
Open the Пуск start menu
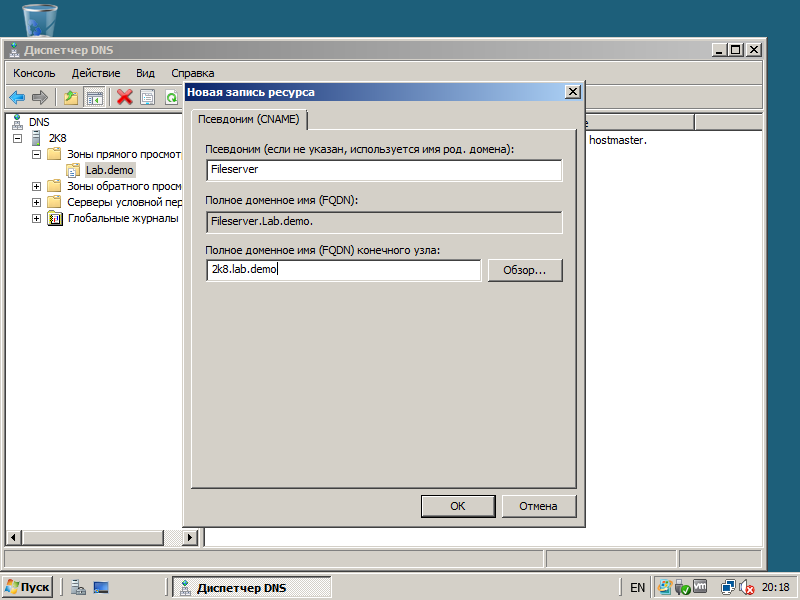tap(28, 587)
